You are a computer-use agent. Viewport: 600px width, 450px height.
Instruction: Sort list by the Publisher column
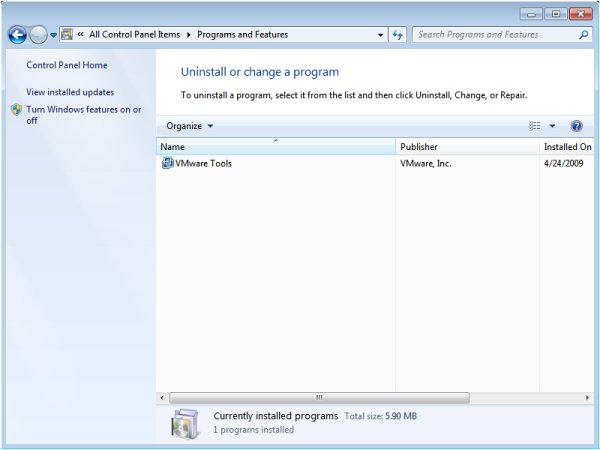(x=467, y=147)
